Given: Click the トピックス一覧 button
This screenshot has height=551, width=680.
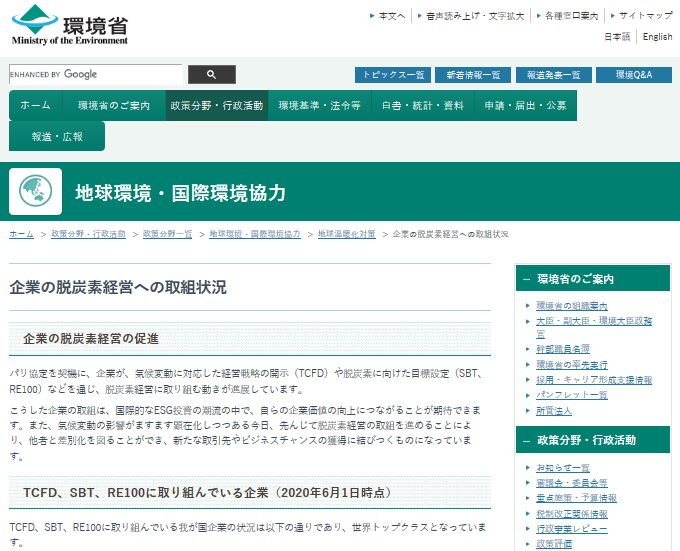Looking at the screenshot, I should [x=392, y=75].
